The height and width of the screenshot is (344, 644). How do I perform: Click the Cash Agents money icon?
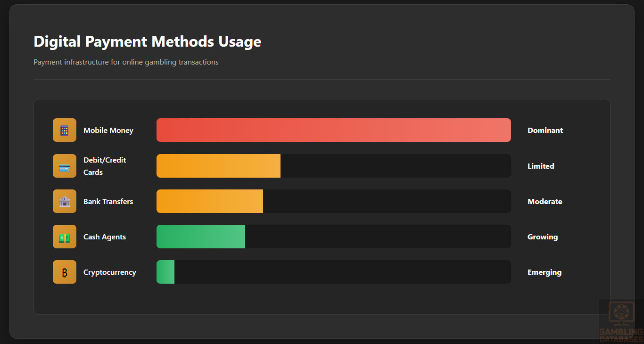click(x=65, y=237)
